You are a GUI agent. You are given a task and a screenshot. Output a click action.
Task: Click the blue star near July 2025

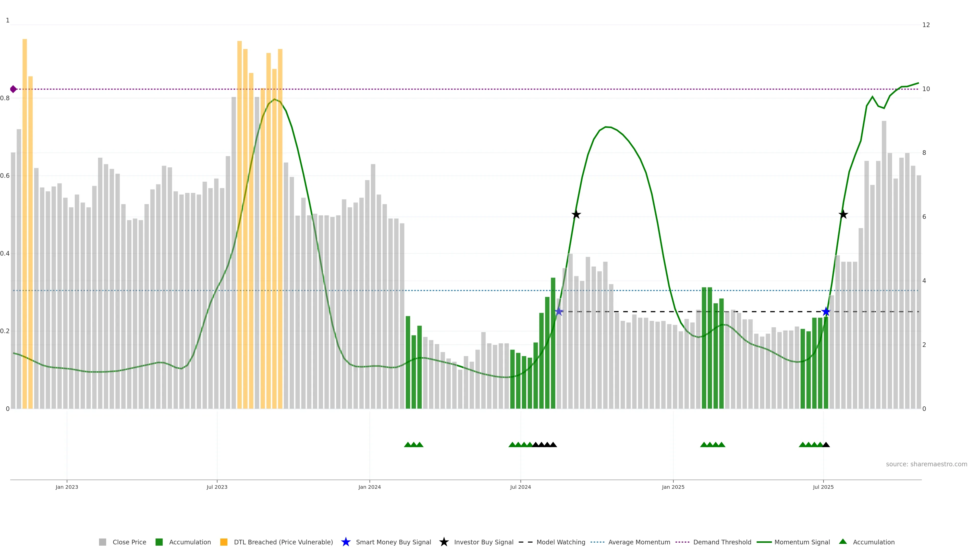[x=826, y=311]
